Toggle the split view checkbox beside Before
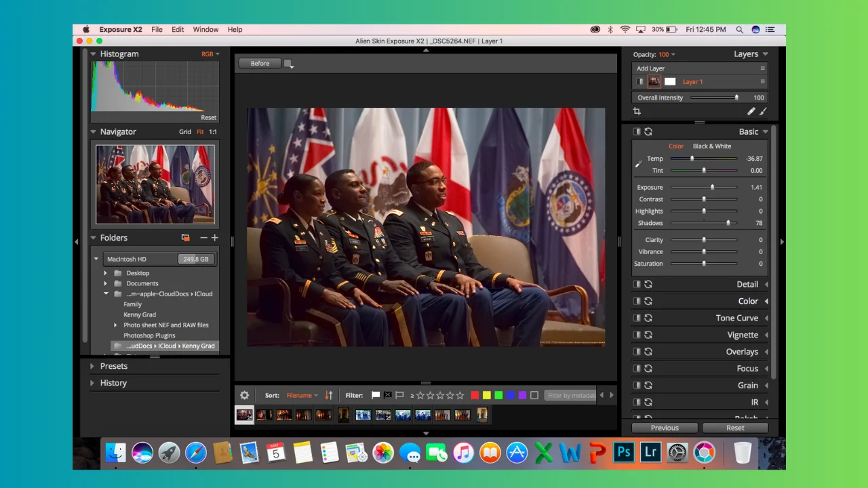The width and height of the screenshot is (868, 488). pos(288,64)
